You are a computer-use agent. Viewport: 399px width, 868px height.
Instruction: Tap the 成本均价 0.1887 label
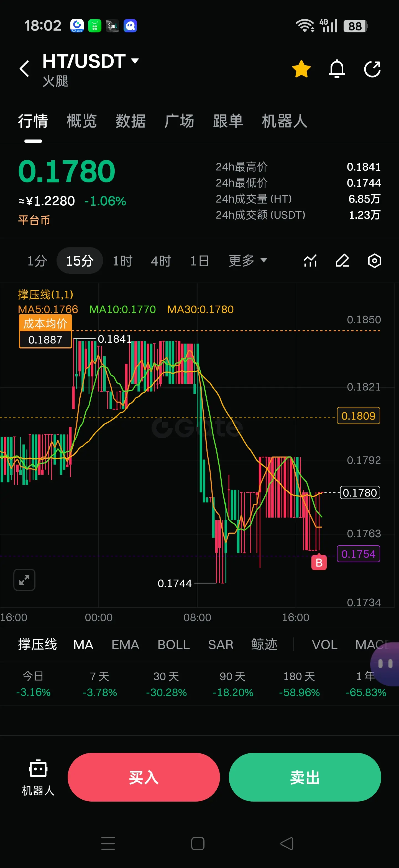pos(45,331)
